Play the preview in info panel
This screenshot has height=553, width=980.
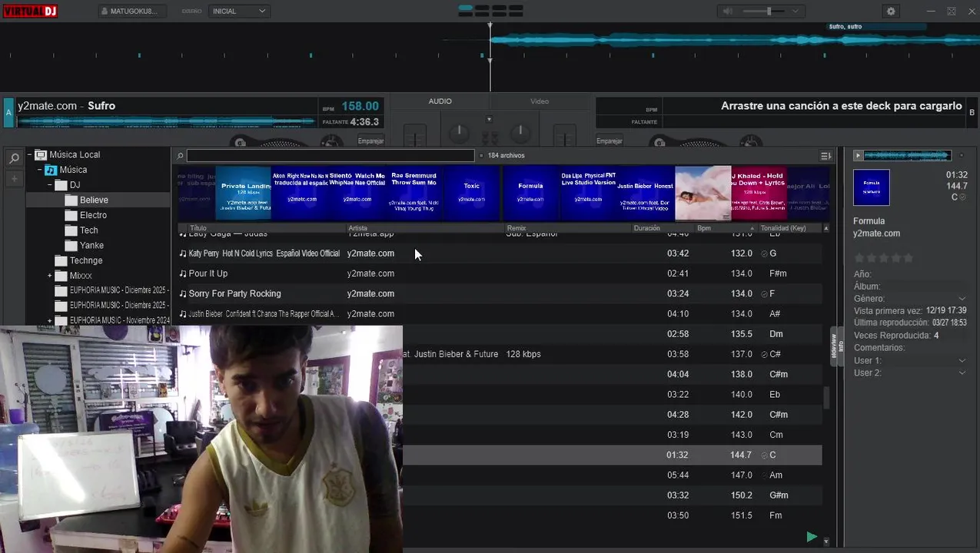point(858,156)
